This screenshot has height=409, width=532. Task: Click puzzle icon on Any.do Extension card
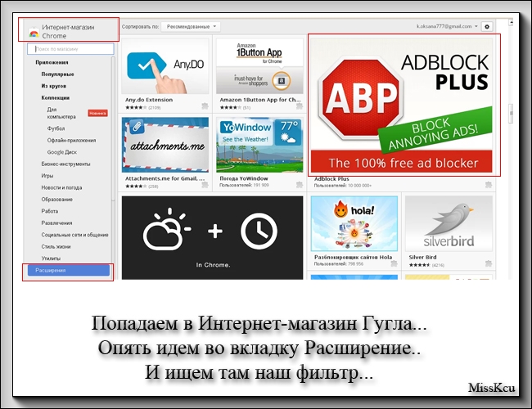pos(205,106)
